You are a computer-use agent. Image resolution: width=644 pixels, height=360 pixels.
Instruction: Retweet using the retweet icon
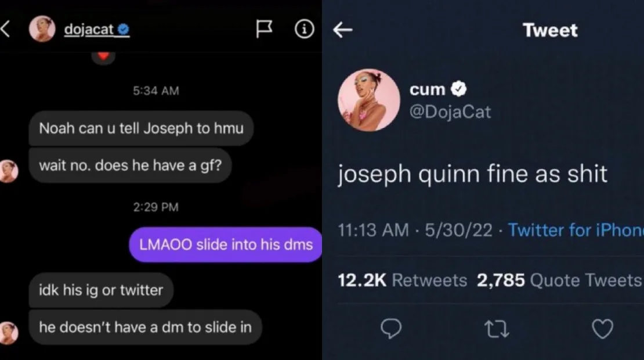tap(497, 329)
